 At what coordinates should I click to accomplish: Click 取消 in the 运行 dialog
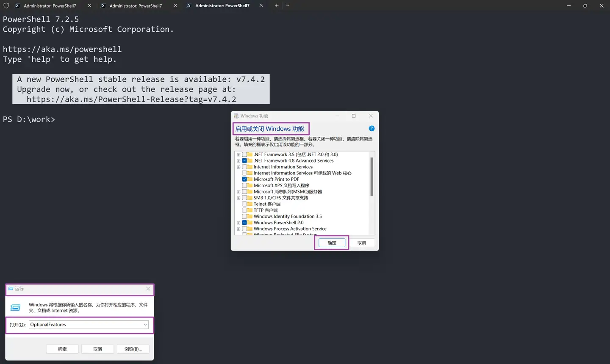(x=98, y=349)
